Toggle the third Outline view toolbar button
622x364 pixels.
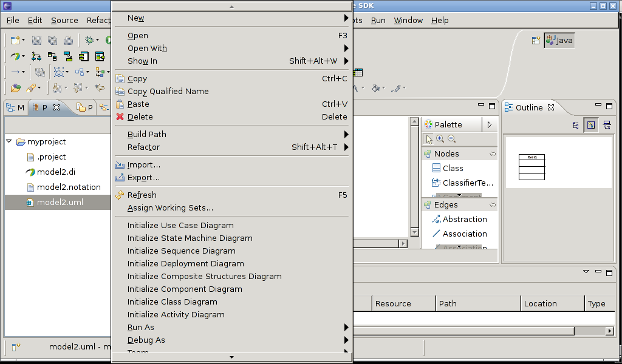pos(607,125)
